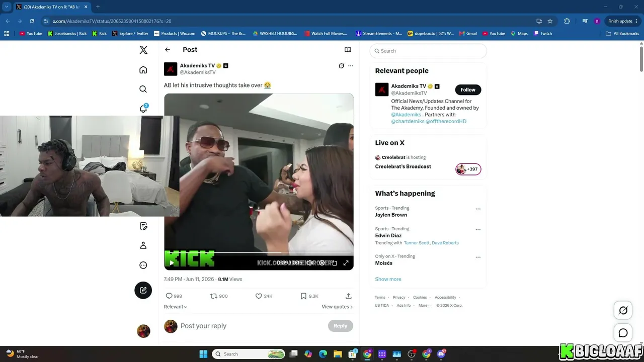The width and height of the screenshot is (644, 362).
Task: Click the X logo in sidebar
Action: [143, 50]
